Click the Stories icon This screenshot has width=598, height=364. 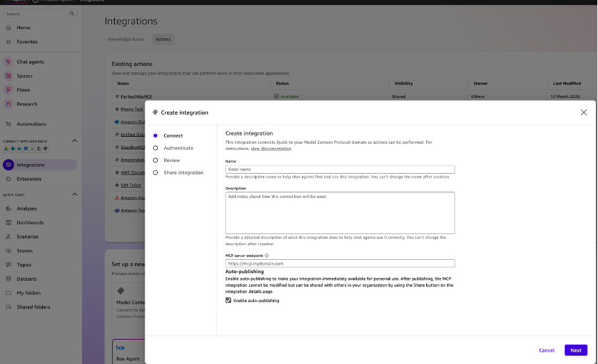pos(8,251)
